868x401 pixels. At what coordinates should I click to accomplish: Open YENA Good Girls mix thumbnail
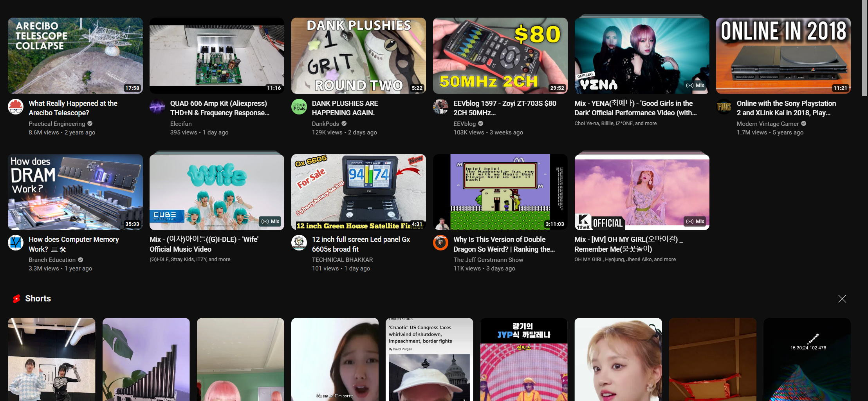click(642, 56)
